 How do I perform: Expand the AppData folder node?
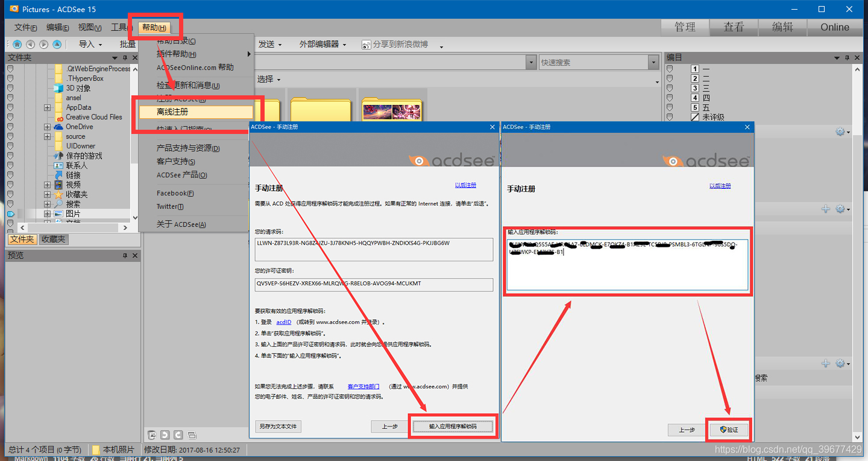coord(47,107)
